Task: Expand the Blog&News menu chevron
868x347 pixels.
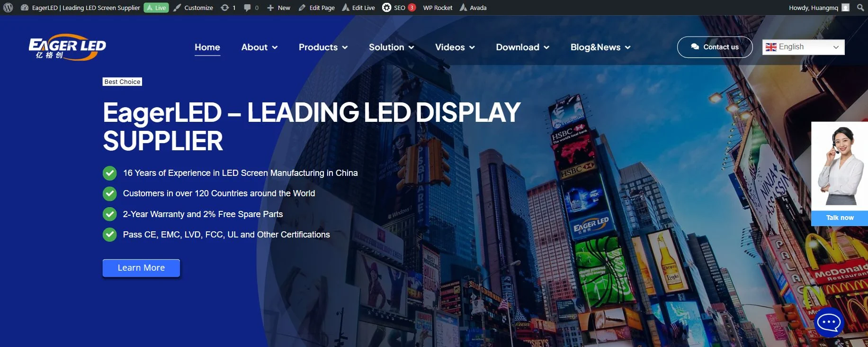Action: coord(627,47)
